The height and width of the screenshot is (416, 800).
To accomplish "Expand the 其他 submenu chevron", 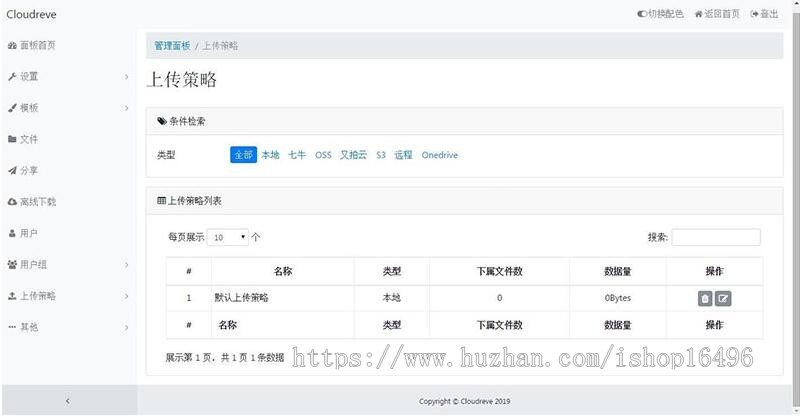I will pyautogui.click(x=127, y=327).
